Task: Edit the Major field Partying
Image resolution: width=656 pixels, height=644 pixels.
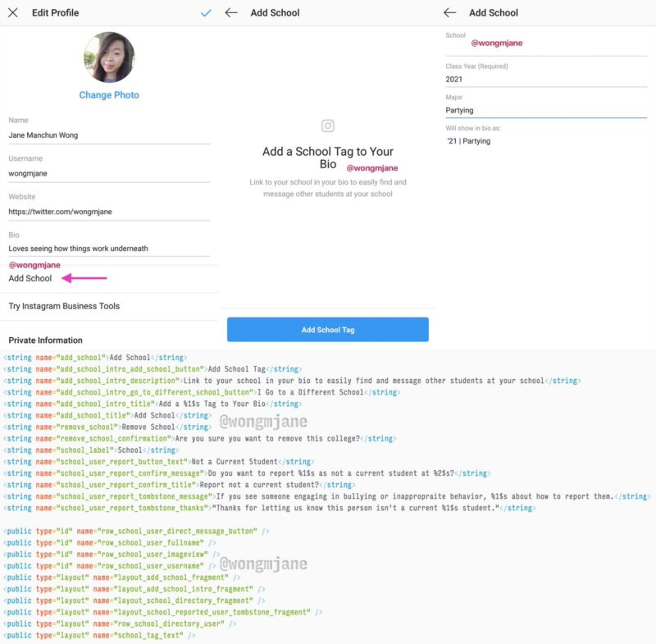Action: (546, 111)
